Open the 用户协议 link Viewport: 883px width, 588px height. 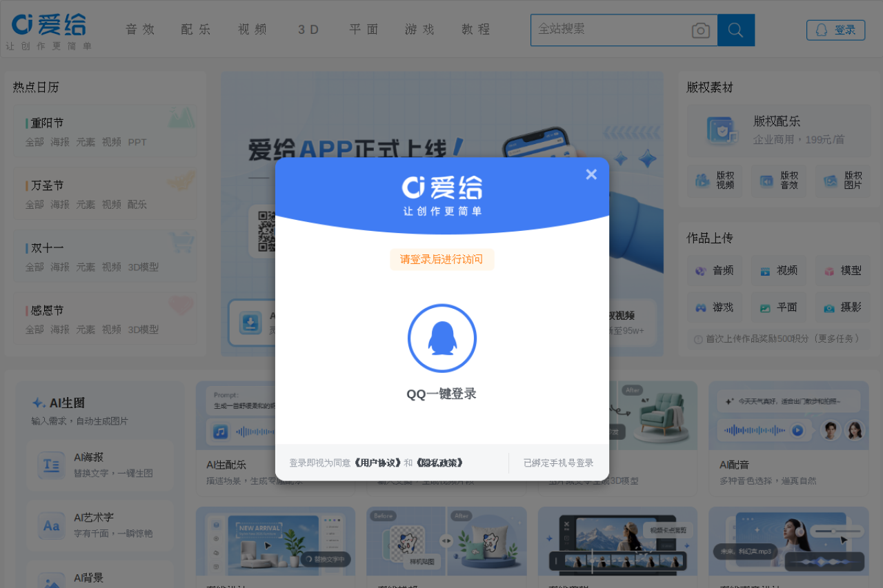[x=378, y=463]
